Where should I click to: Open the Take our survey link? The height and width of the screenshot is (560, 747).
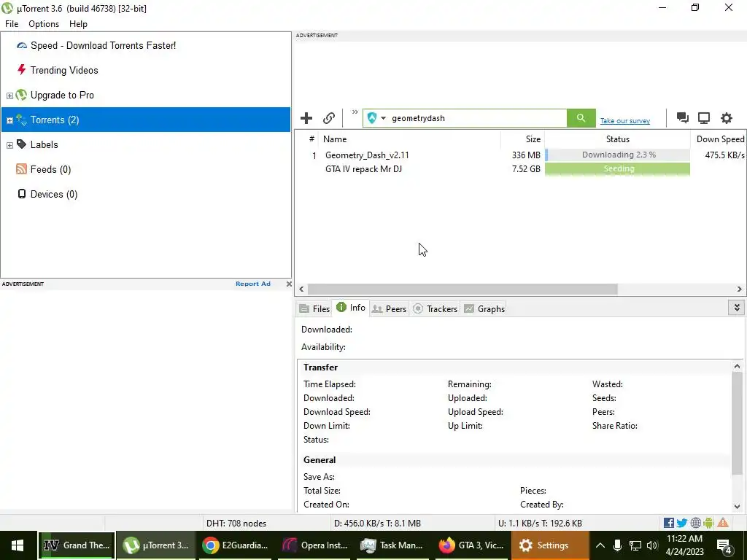coord(624,121)
